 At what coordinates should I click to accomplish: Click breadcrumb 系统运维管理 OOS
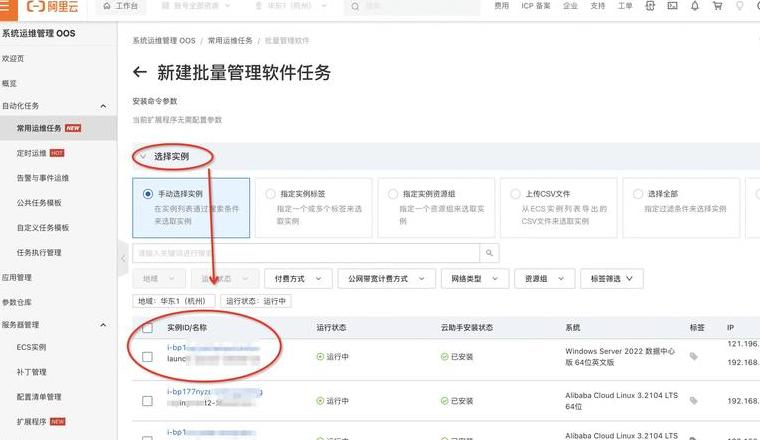coord(164,41)
